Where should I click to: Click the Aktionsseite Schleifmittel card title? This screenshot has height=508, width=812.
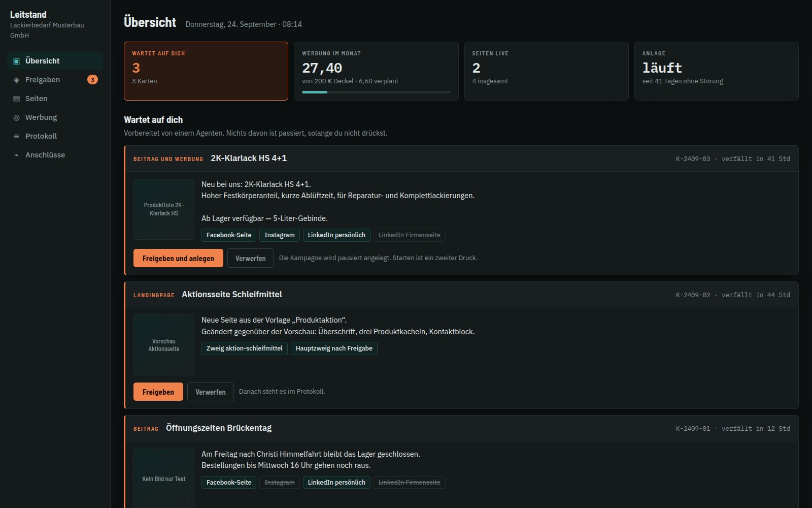coord(232,295)
